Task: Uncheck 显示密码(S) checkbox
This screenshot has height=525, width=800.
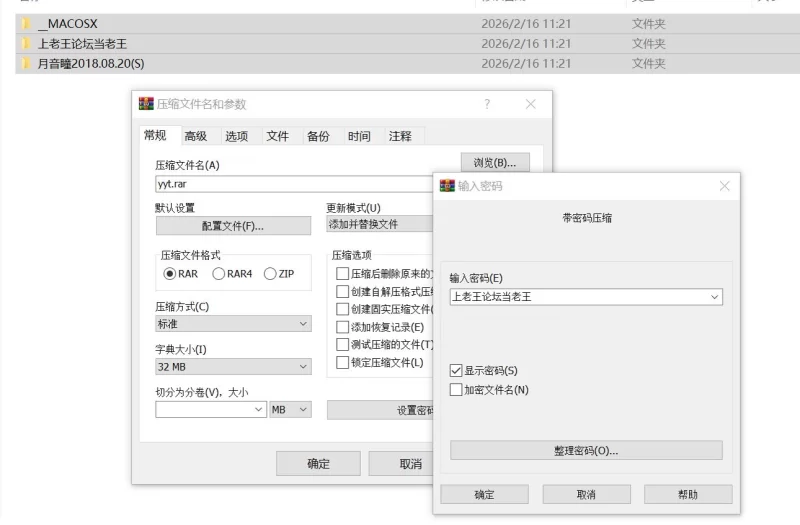Action: click(456, 370)
